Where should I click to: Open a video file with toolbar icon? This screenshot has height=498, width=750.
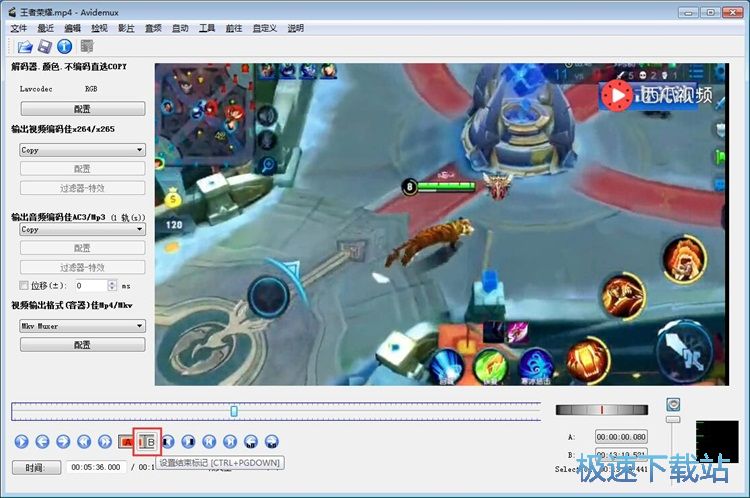point(25,46)
